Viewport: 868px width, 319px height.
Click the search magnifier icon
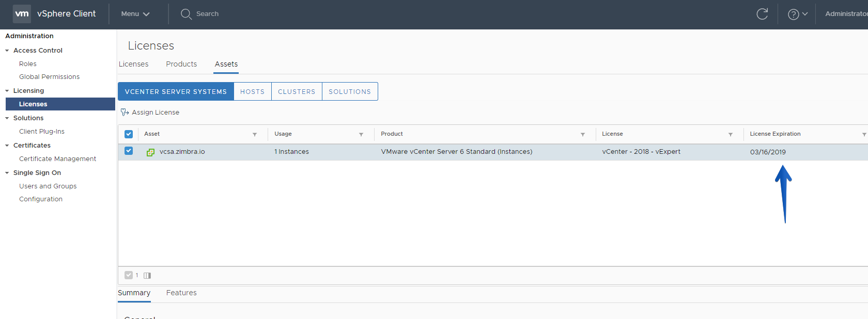(186, 14)
